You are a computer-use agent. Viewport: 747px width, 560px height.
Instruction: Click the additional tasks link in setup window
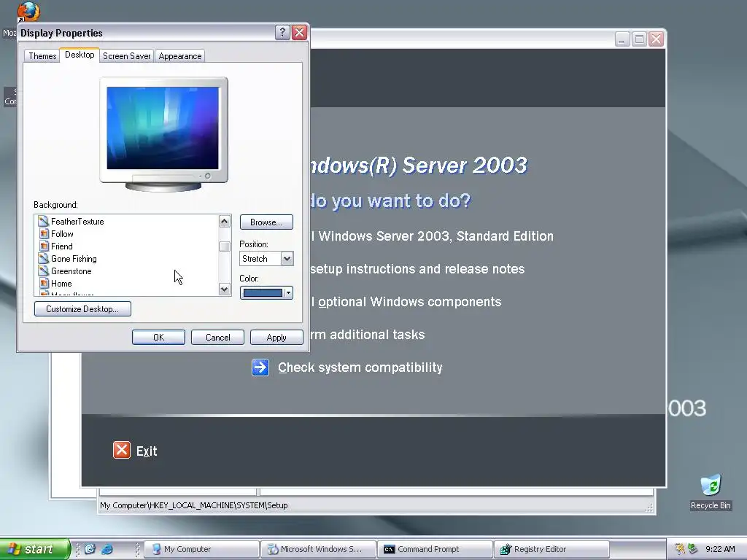click(x=368, y=335)
